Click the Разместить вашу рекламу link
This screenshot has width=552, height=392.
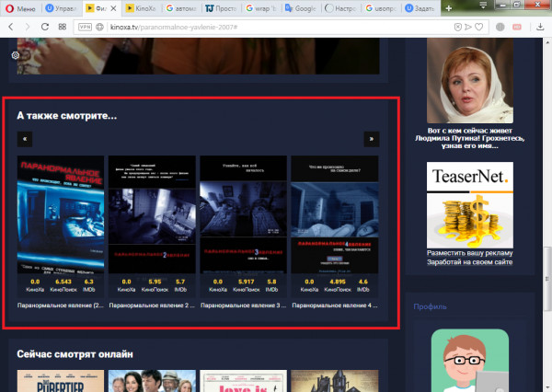470,253
